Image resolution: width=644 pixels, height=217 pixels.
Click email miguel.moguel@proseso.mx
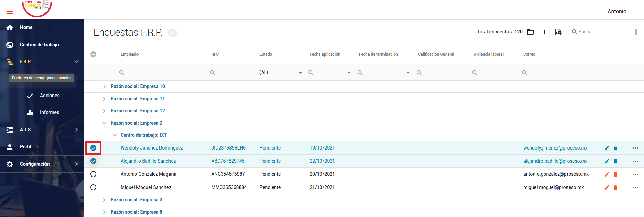[x=553, y=187]
